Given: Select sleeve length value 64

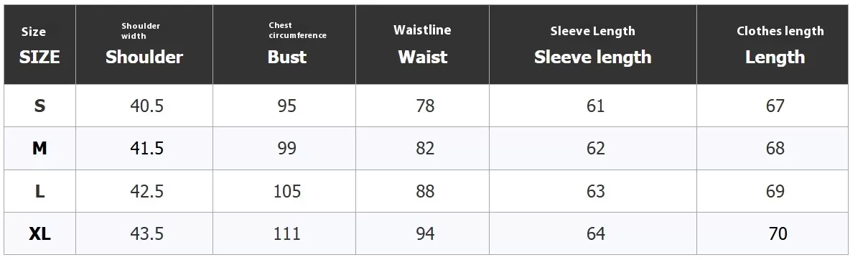Looking at the screenshot, I should (x=595, y=233).
